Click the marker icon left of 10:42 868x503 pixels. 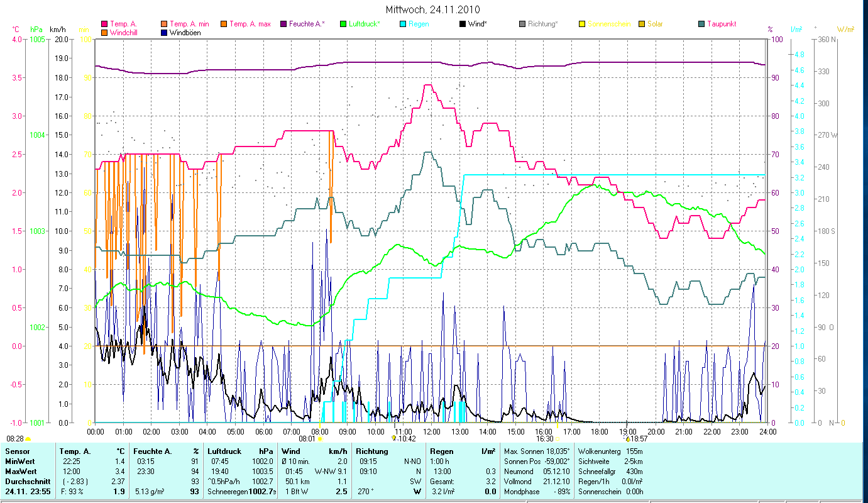click(393, 438)
